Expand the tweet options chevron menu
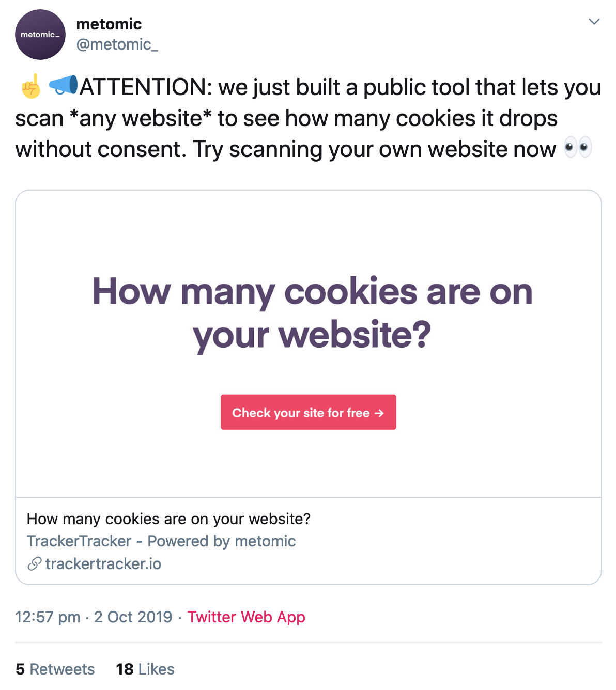This screenshot has height=690, width=616. pos(594,22)
